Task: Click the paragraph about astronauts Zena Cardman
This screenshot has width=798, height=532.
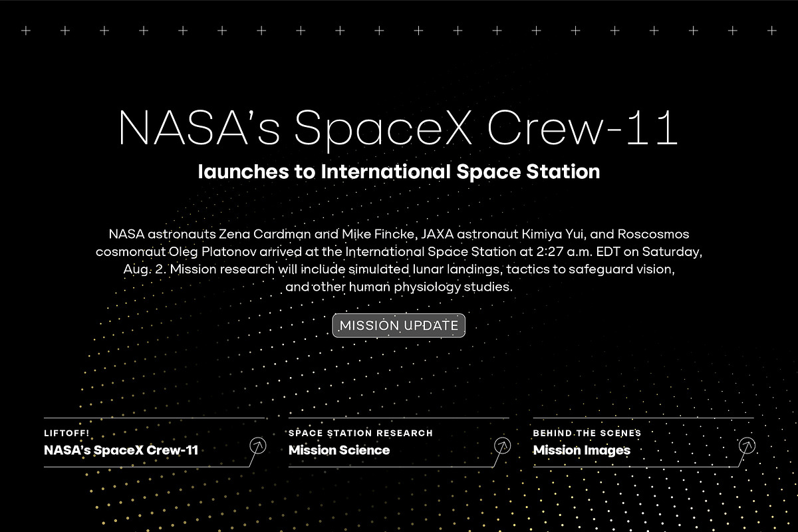Action: tap(399, 261)
